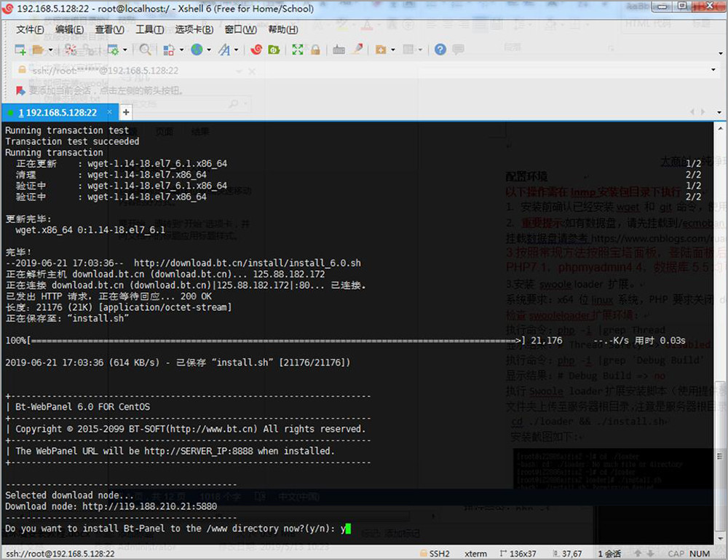Click the ssh://root@192.168.5.128:22 status bar text
This screenshot has width=728, height=560.
(60, 553)
